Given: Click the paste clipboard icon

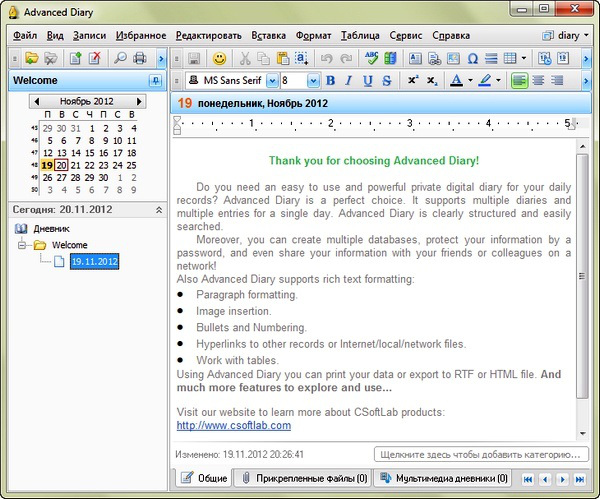Looking at the screenshot, I should click(x=282, y=58).
